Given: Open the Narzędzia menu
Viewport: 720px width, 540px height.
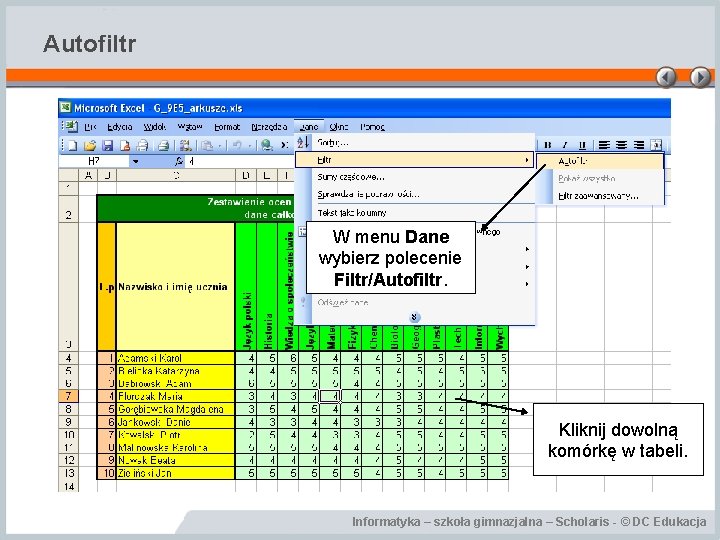Looking at the screenshot, I should tap(269, 127).
